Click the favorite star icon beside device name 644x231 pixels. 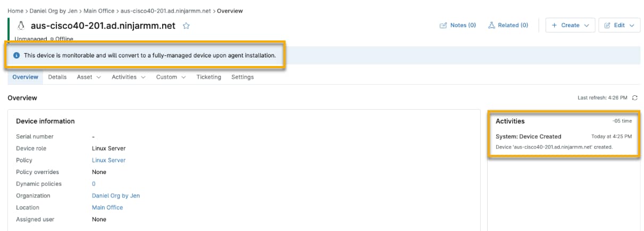[x=186, y=26]
